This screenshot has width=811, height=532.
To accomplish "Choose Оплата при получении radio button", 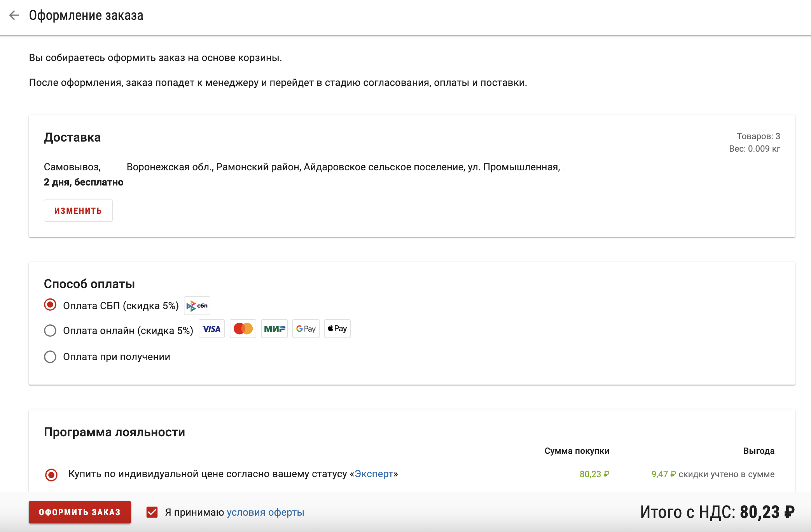I will tap(50, 357).
